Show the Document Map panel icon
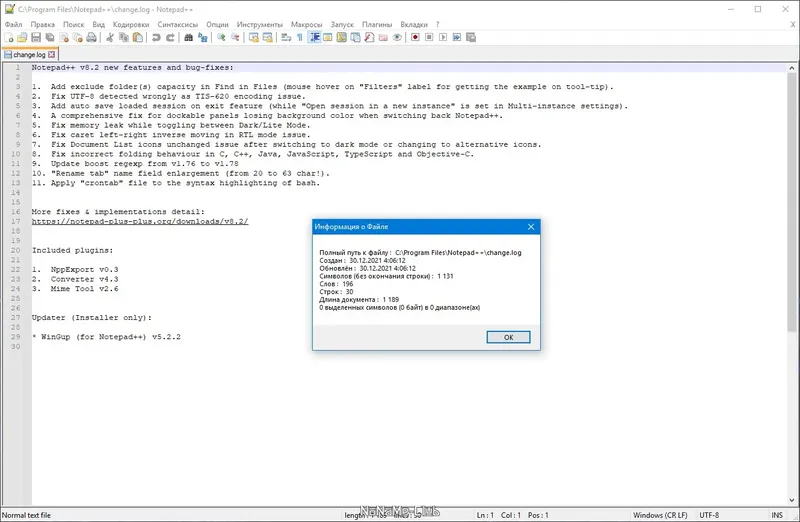Image resolution: width=800 pixels, height=522 pixels. pyautogui.click(x=342, y=37)
